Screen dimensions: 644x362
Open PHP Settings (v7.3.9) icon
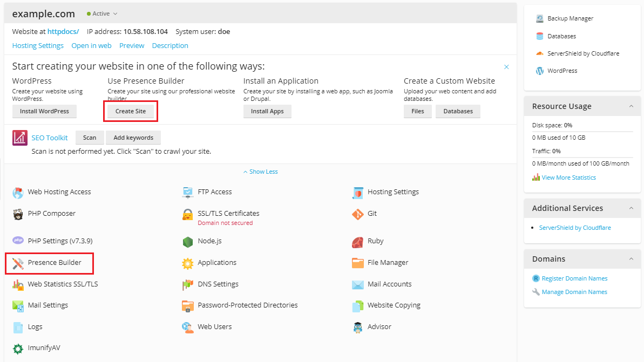pos(18,241)
